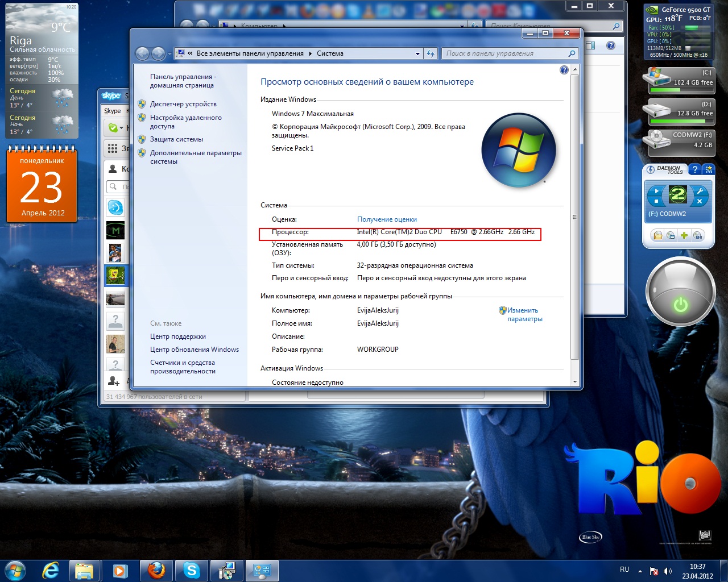
Task: Click volume speaker icon in tray
Action: point(668,571)
